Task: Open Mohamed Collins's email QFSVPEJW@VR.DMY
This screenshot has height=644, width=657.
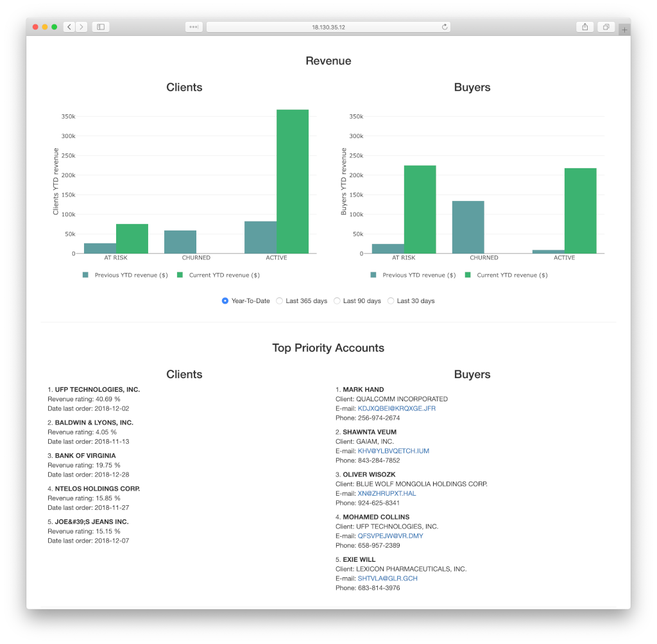Action: (x=390, y=536)
